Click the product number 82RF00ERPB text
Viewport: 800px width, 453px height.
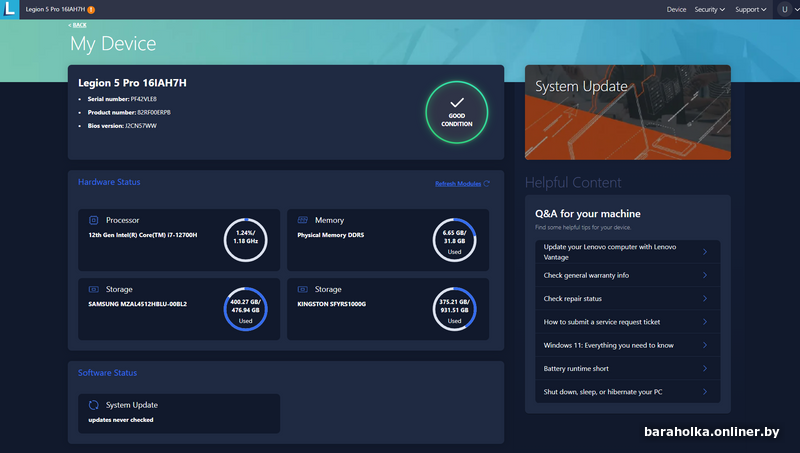coord(154,112)
